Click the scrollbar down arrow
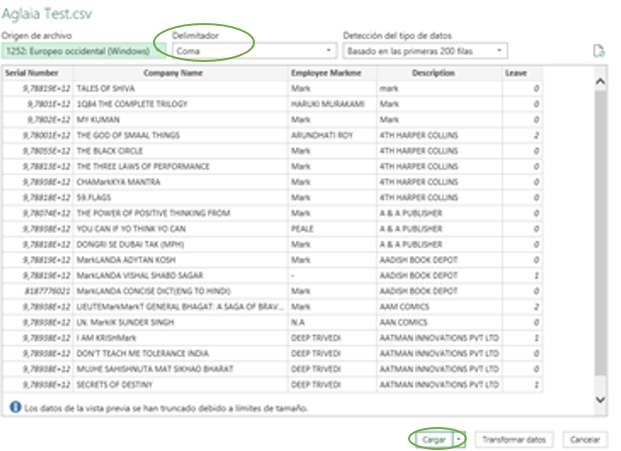Screen dimensions: 621x451 [x=600, y=397]
